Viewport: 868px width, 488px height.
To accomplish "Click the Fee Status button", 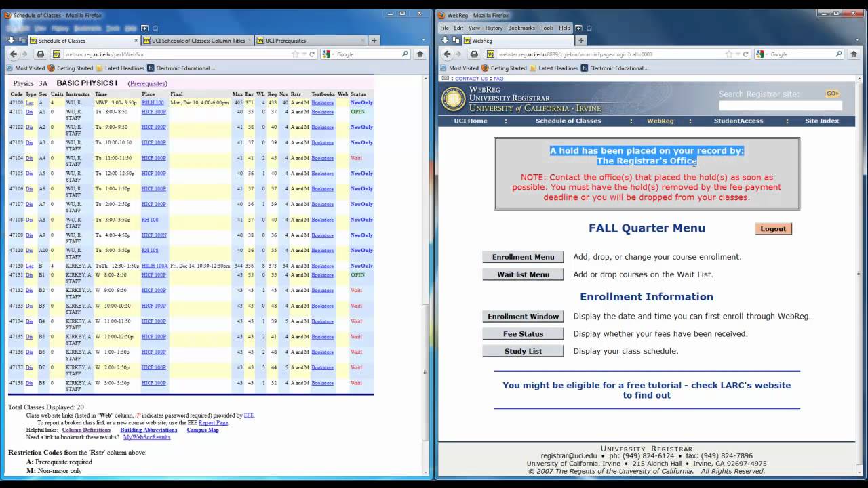I will pos(523,334).
